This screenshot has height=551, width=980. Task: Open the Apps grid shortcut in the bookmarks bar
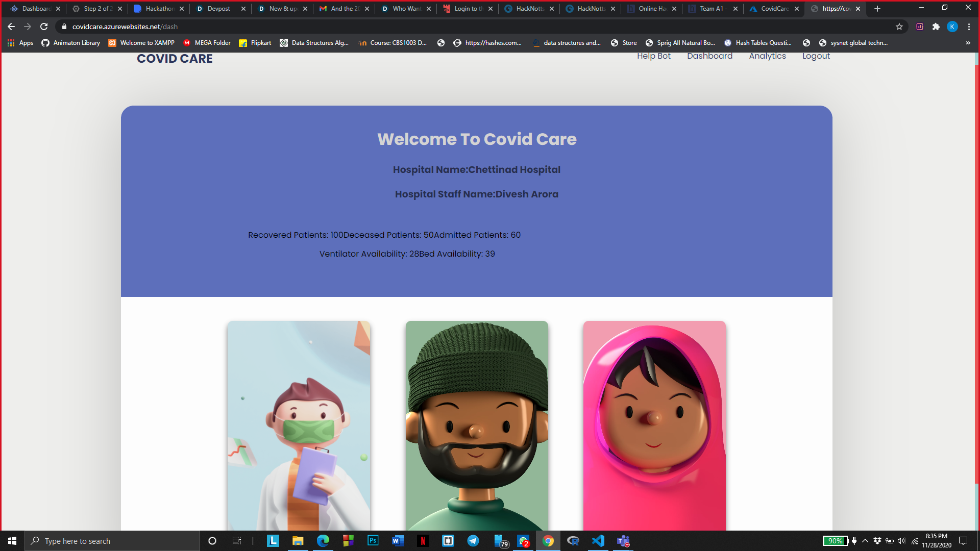tap(20, 43)
